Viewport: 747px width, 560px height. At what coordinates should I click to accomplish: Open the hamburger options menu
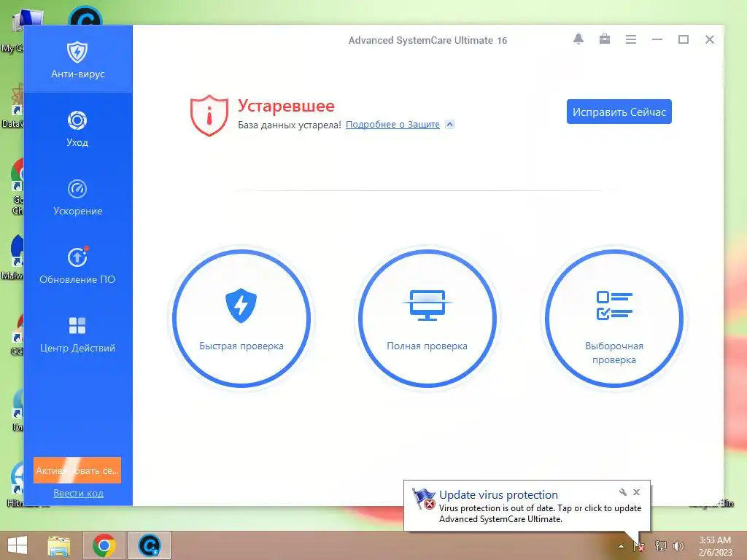pos(631,39)
